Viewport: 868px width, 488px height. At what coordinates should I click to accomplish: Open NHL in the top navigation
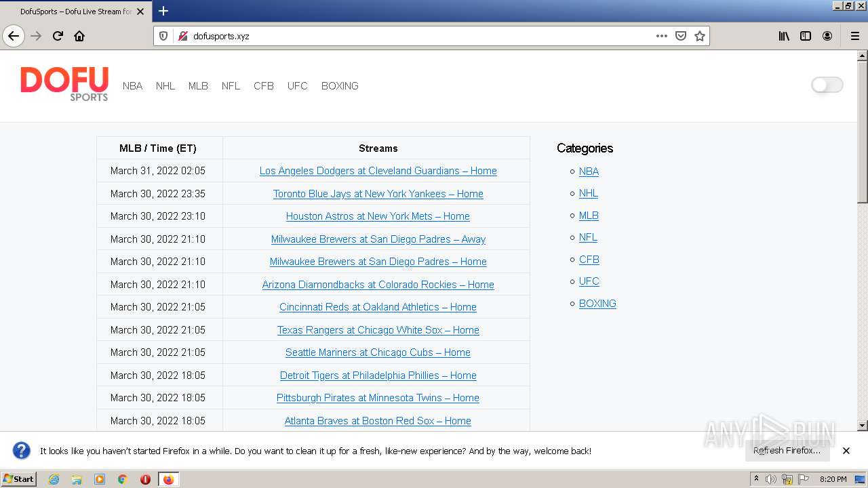165,86
